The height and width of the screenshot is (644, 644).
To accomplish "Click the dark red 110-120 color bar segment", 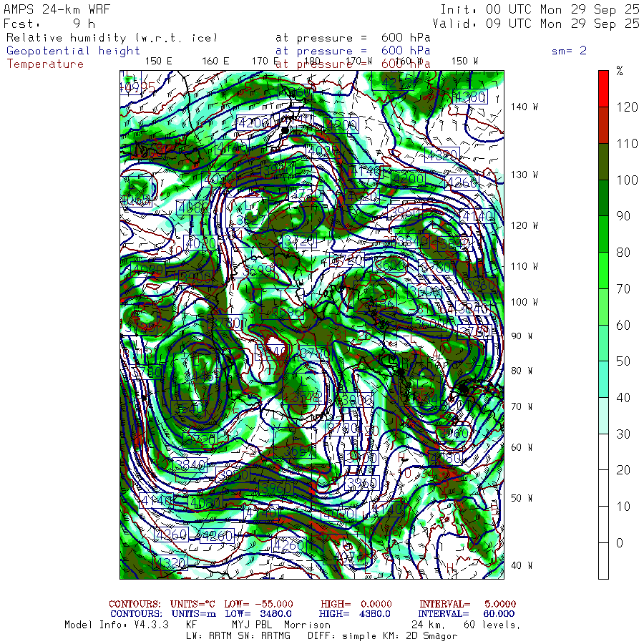I will pos(603,125).
